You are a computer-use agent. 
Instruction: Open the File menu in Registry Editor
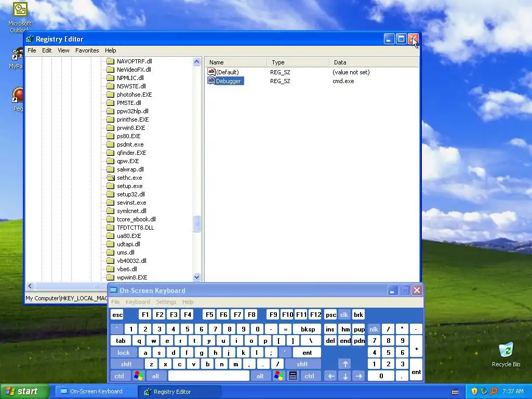tap(32, 50)
